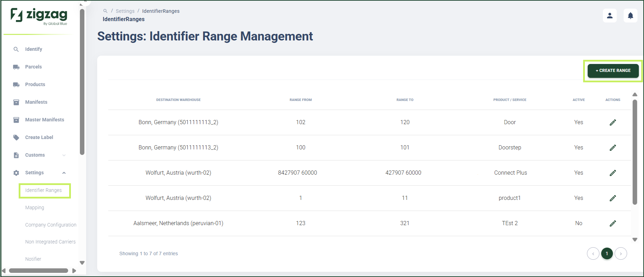
Task: Click the 'TEst 2' product cell
Action: (x=509, y=223)
